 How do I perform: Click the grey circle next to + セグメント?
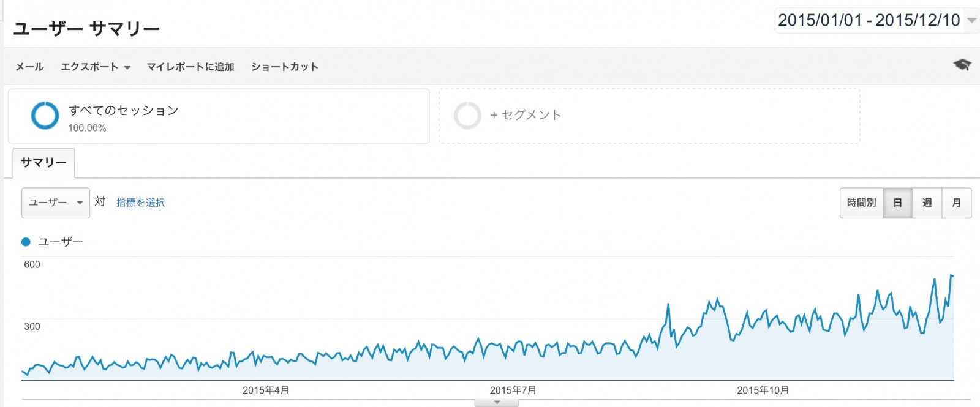(x=467, y=116)
